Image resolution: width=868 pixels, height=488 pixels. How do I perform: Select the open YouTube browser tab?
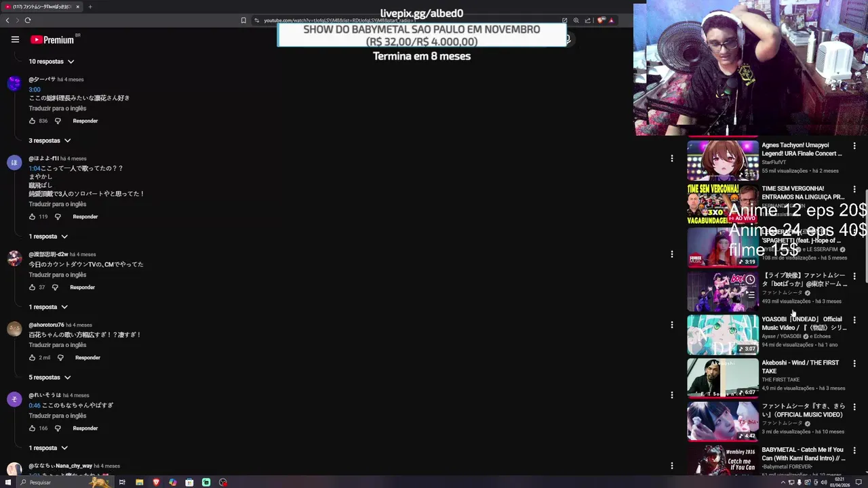(41, 7)
